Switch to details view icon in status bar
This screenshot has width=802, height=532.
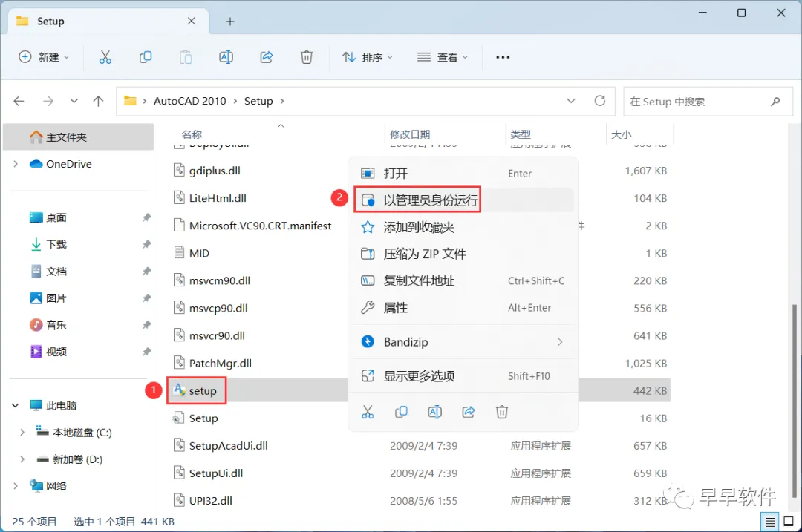coord(770,522)
